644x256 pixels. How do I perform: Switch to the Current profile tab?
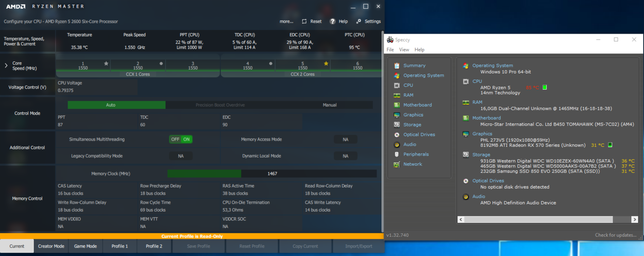tap(17, 246)
